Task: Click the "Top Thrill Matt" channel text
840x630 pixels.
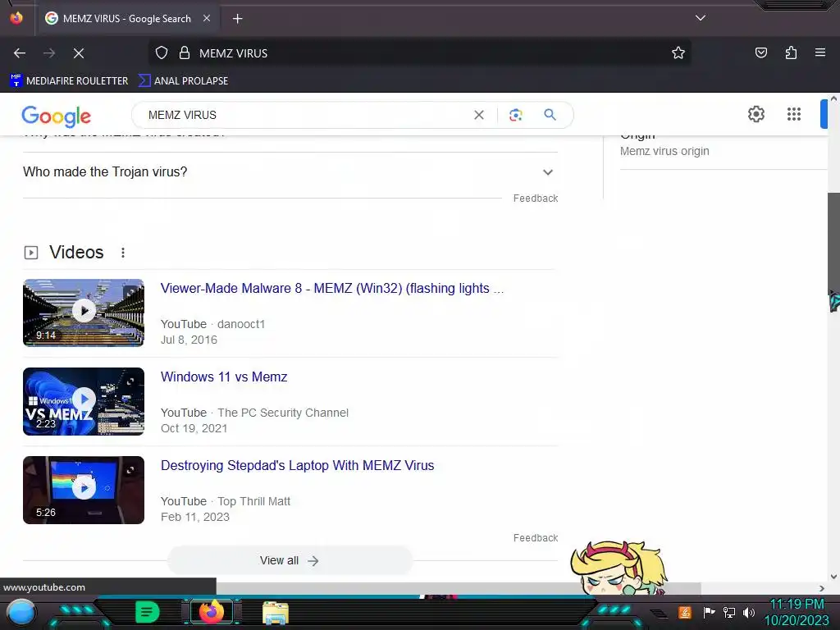Action: click(254, 501)
